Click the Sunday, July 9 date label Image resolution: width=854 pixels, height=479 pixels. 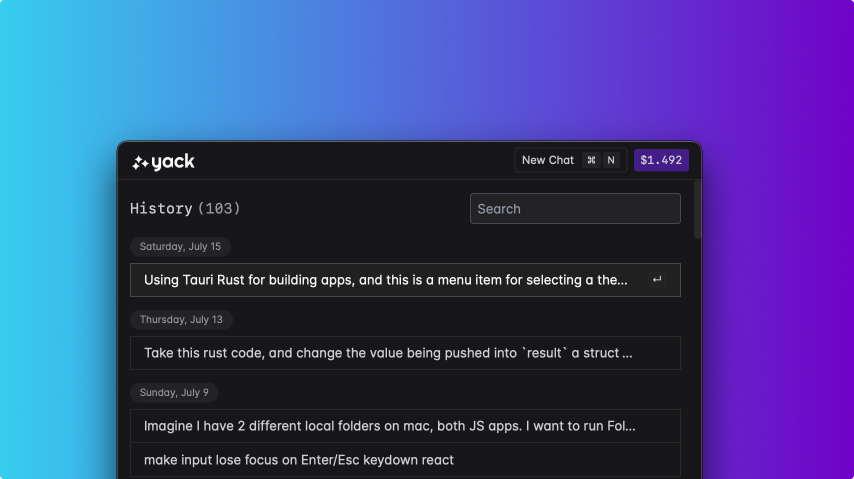(x=174, y=392)
